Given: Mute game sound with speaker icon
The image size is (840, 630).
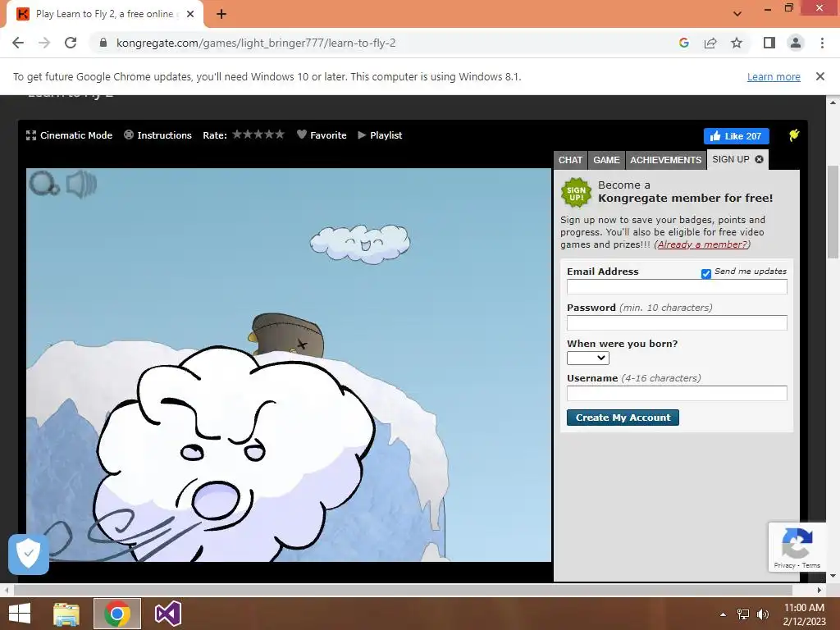Looking at the screenshot, I should click(x=81, y=185).
